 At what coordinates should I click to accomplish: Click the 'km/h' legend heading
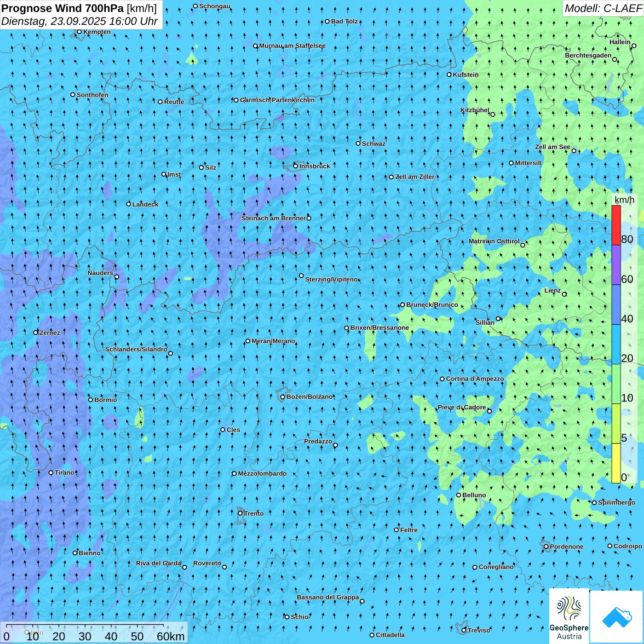pos(625,200)
